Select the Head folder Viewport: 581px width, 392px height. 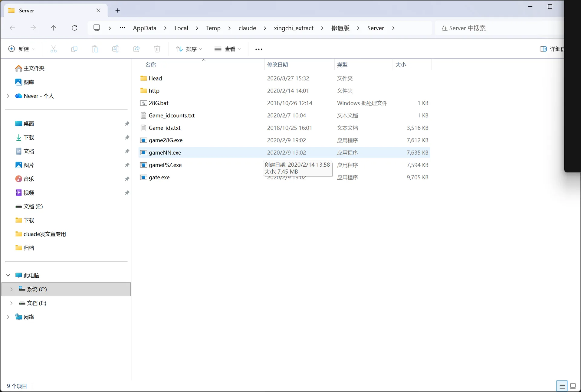point(284,78)
